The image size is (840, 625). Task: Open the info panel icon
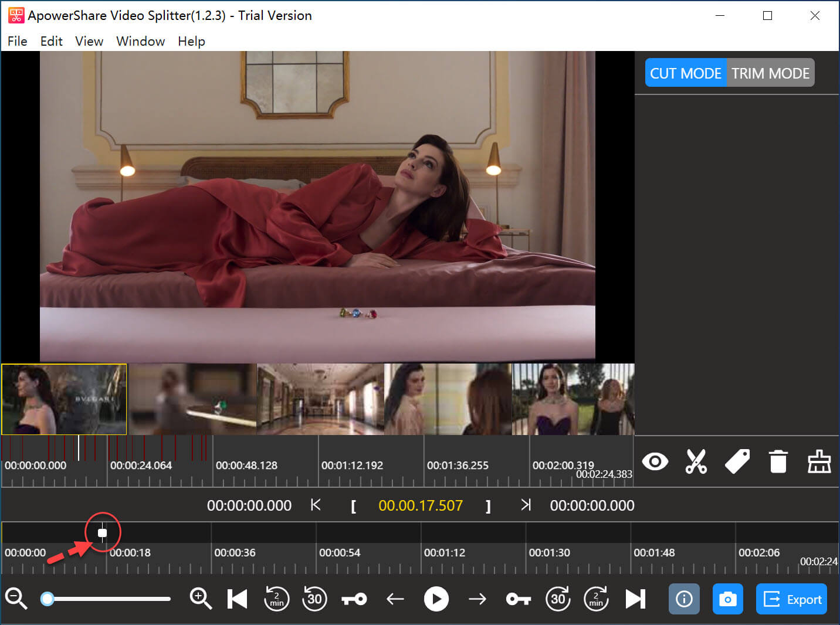point(684,599)
